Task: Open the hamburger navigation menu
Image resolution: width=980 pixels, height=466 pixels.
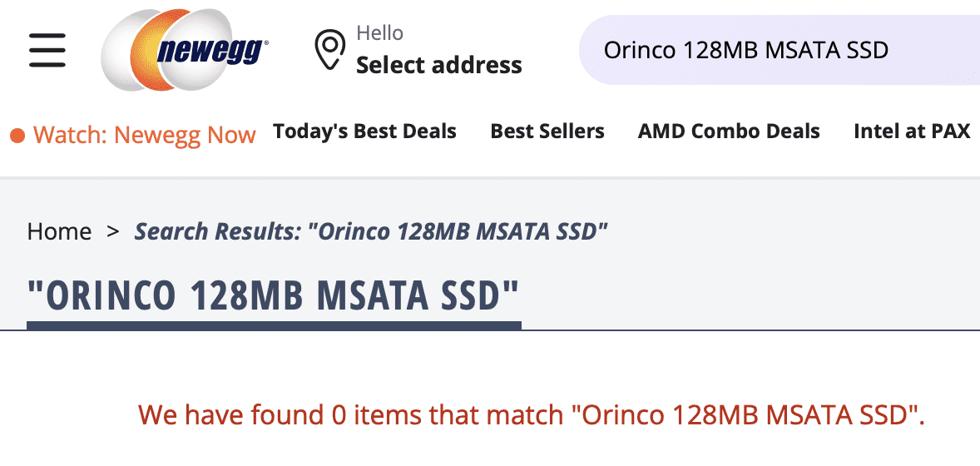Action: [47, 51]
